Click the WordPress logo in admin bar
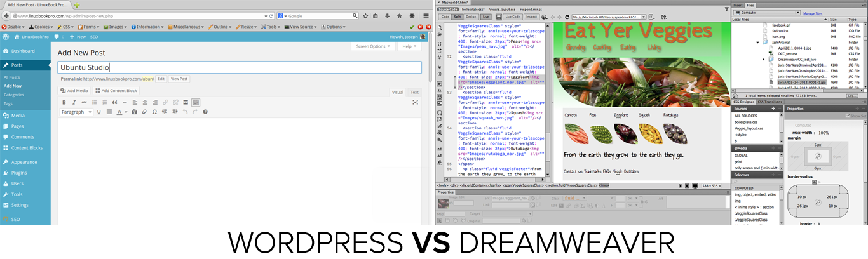Screen dimensions: 868x259 6,37
